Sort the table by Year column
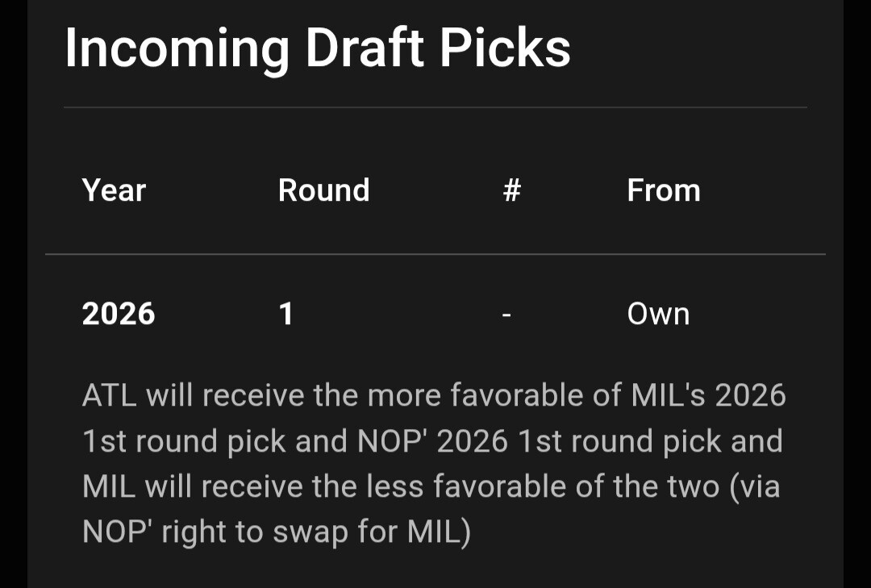The height and width of the screenshot is (588, 871). (x=114, y=190)
